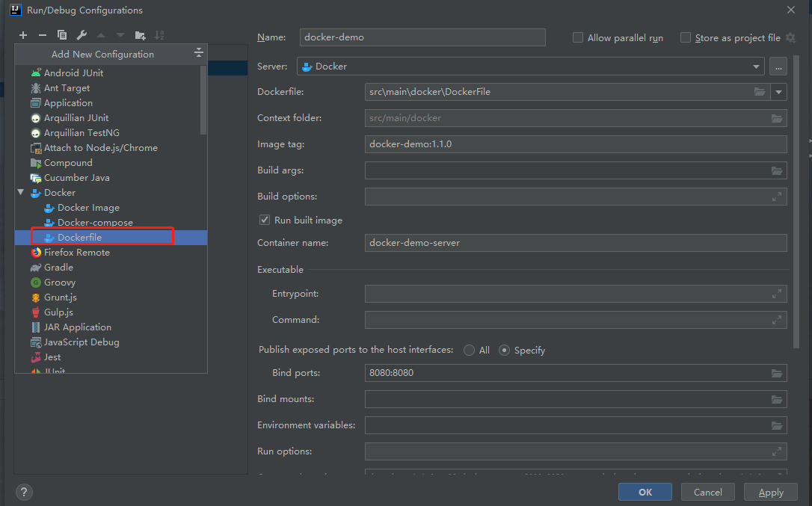Screen dimensions: 812x506
Task: Select Ant Target configuration type
Action: pos(61,88)
